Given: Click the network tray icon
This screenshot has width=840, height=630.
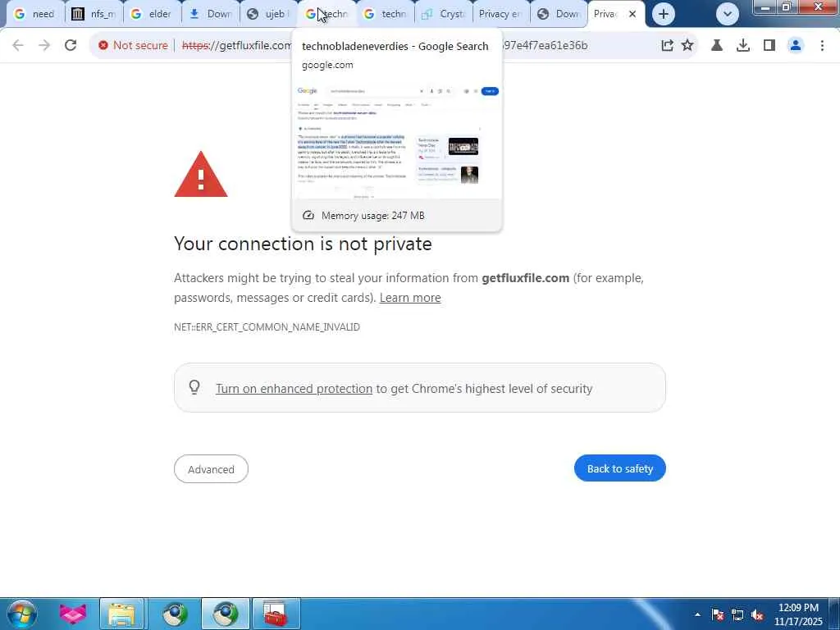Looking at the screenshot, I should point(737,614).
